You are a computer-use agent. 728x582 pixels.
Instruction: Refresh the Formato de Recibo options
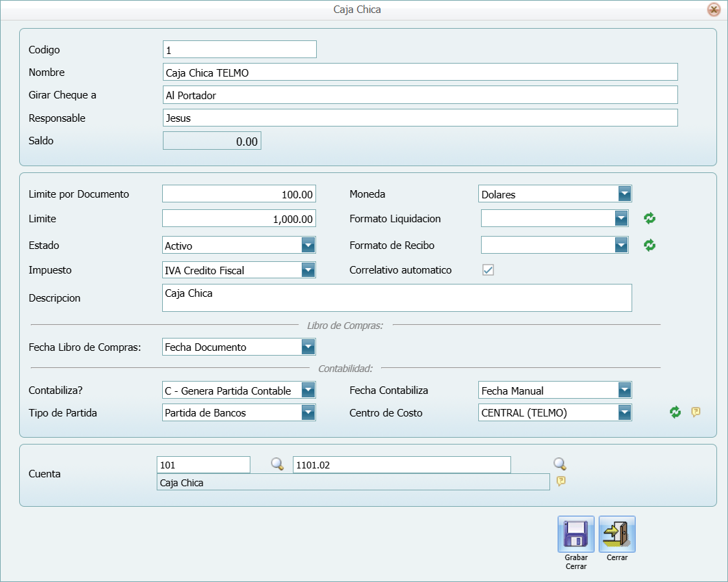pos(649,245)
